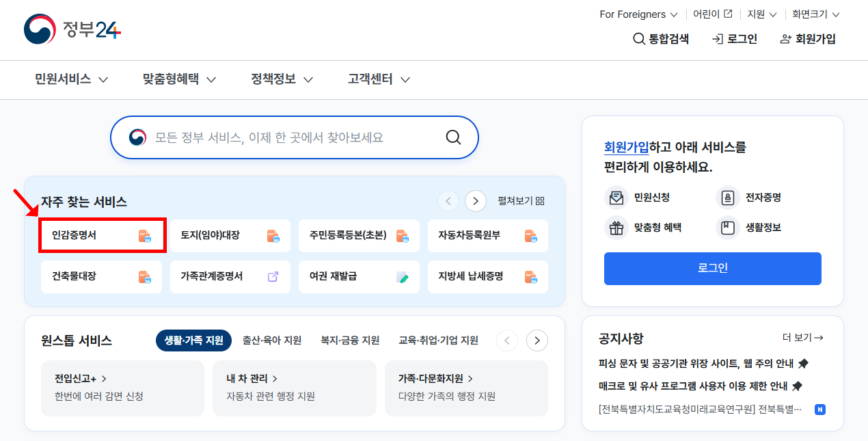Click the external link icon on 가족관계증명서

pyautogui.click(x=273, y=277)
